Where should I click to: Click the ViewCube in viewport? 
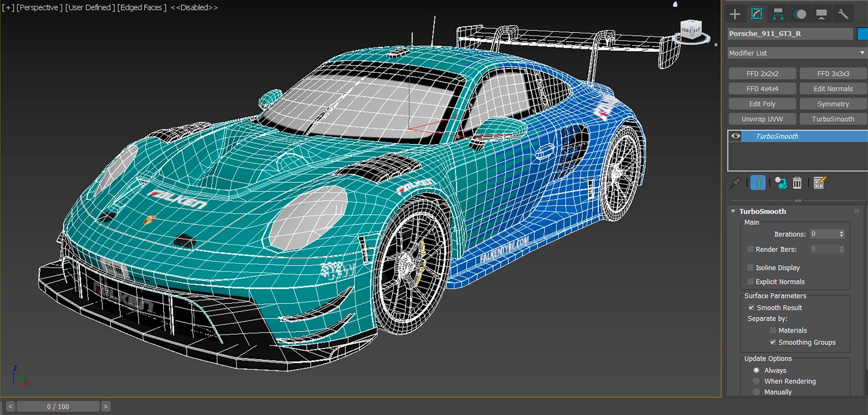coord(691,30)
